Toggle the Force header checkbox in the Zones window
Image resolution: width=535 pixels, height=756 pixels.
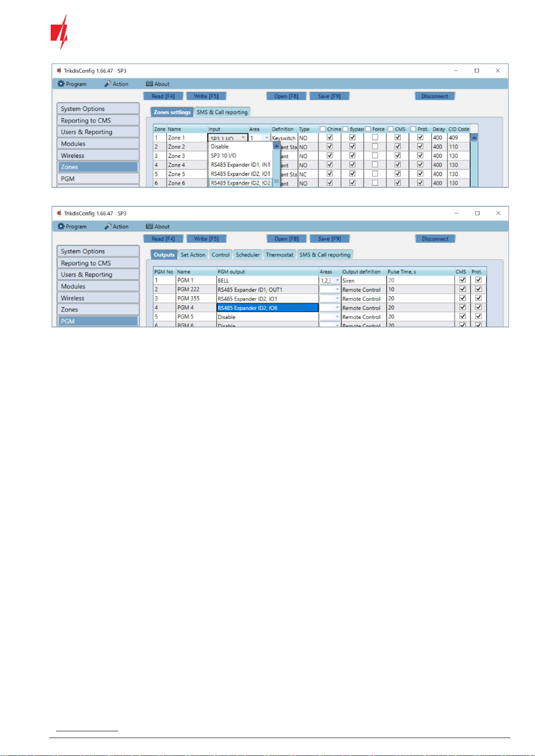(x=368, y=129)
